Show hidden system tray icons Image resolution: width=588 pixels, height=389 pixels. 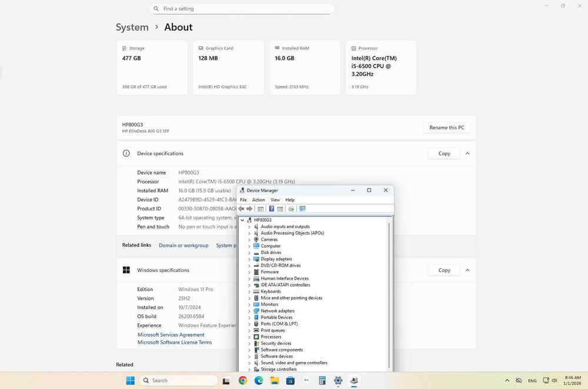coord(507,380)
